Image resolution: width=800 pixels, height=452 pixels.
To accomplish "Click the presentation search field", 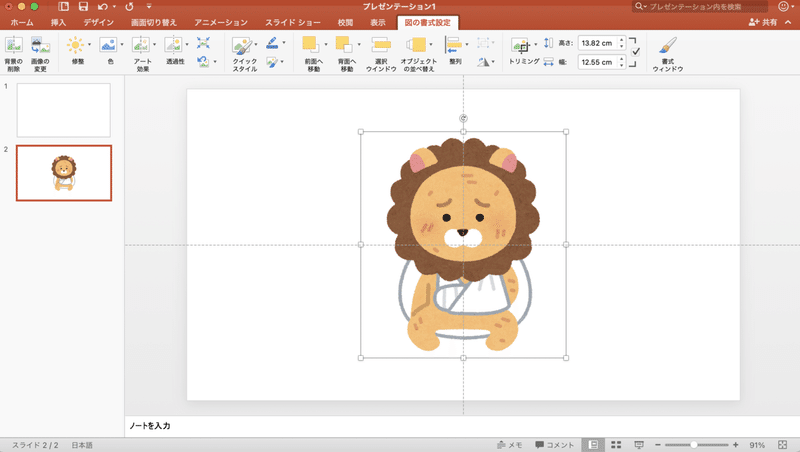I will [699, 7].
